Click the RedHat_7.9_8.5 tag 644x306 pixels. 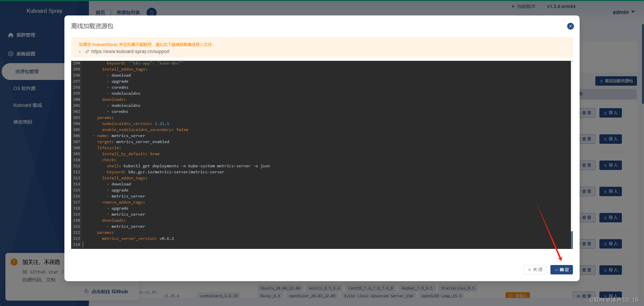tap(417, 288)
